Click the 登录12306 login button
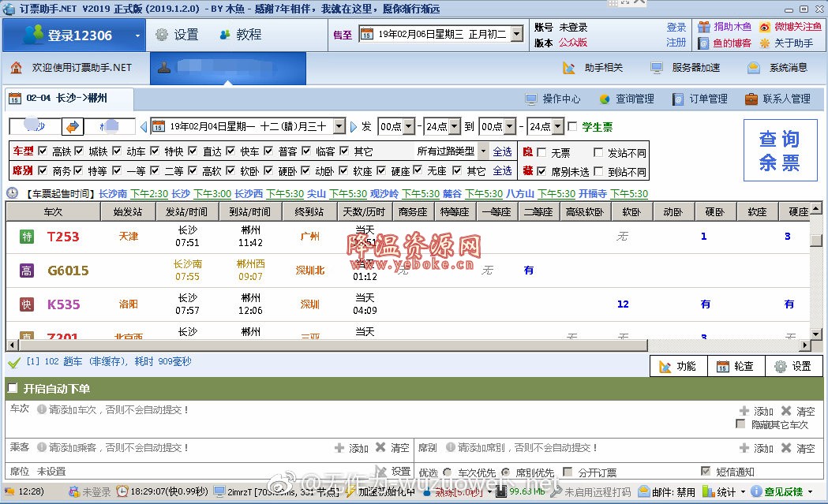This screenshot has width=828, height=504. [x=74, y=35]
